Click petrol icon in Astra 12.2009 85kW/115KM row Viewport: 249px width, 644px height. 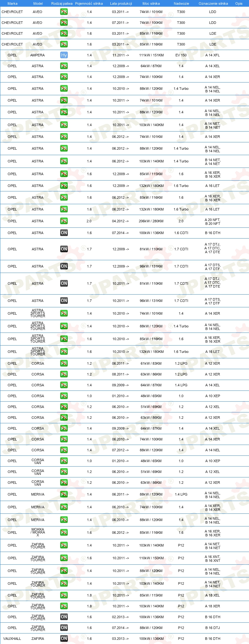click(64, 174)
